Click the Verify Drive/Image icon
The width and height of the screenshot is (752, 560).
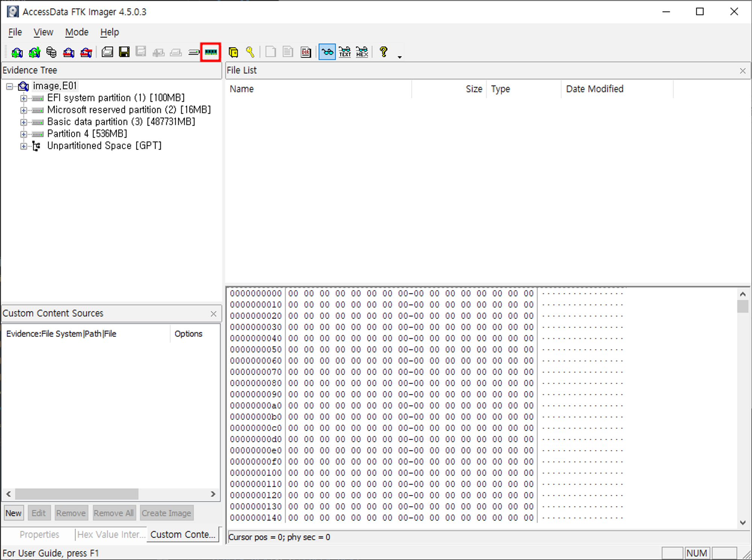point(194,52)
